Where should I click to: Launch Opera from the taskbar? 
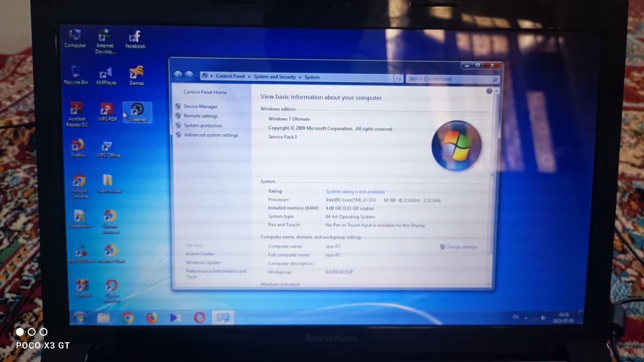[199, 318]
